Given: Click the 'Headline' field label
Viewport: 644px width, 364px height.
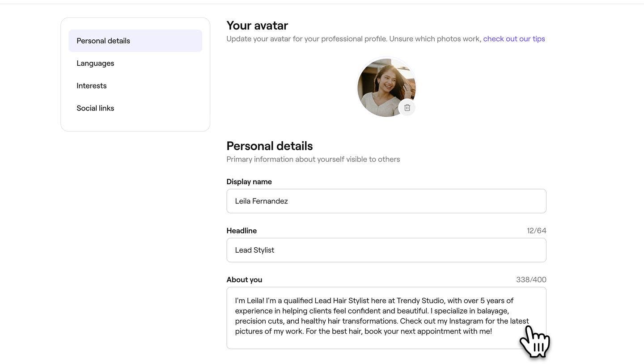Looking at the screenshot, I should pyautogui.click(x=241, y=231).
